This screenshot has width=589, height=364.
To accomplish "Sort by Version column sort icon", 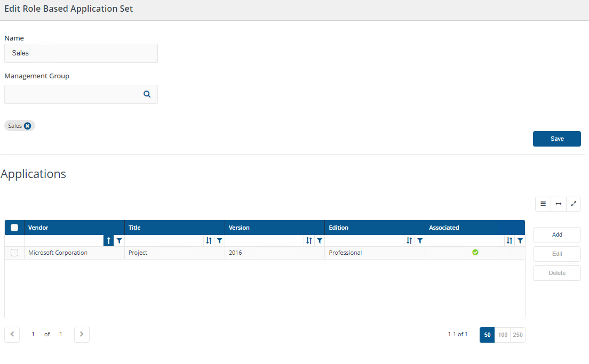I will [309, 241].
